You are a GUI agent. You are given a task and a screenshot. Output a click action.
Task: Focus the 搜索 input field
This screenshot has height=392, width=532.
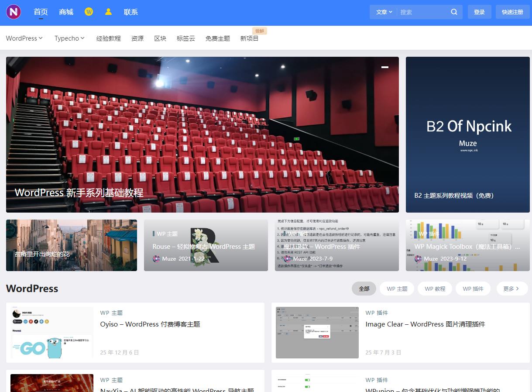(423, 12)
